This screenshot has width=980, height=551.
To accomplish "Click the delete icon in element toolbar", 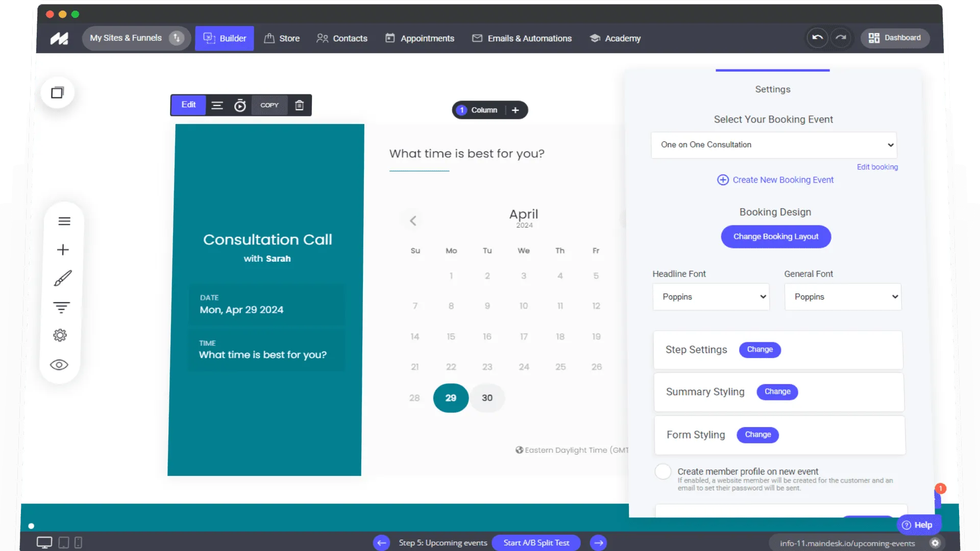I will [x=300, y=105].
